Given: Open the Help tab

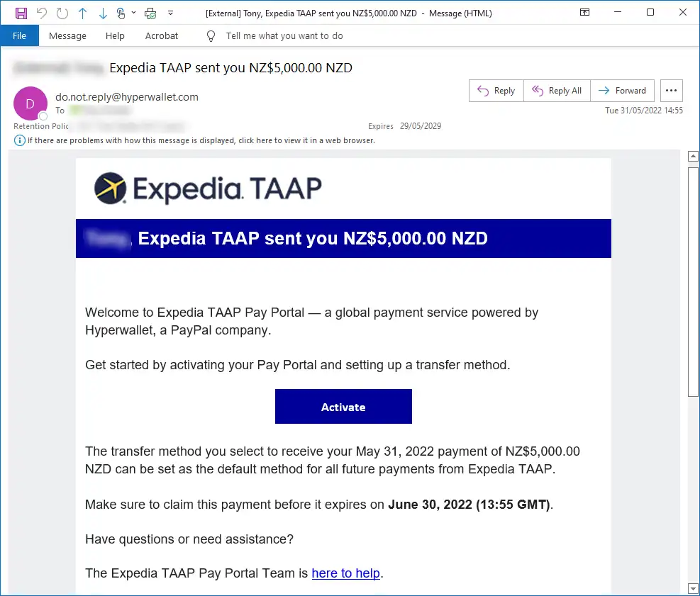Looking at the screenshot, I should coord(115,35).
